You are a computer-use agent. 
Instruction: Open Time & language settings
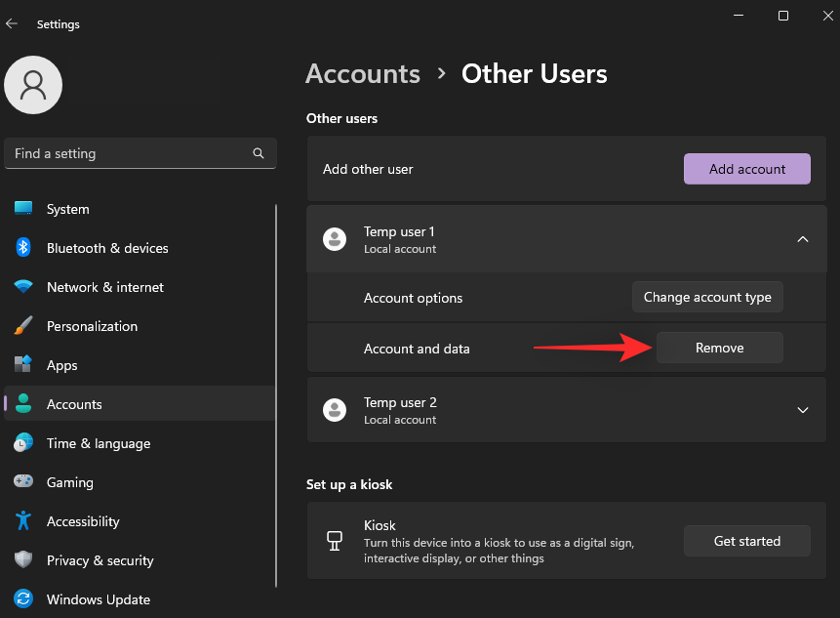pyautogui.click(x=140, y=443)
